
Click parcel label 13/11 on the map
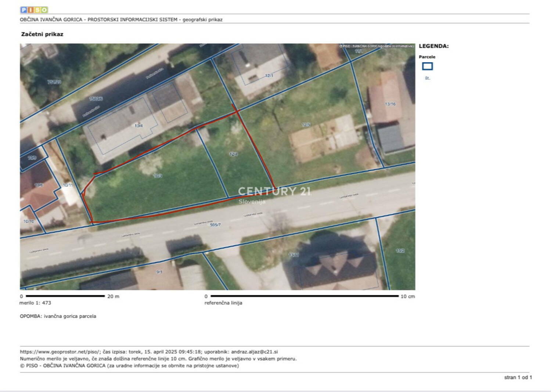[293, 255]
